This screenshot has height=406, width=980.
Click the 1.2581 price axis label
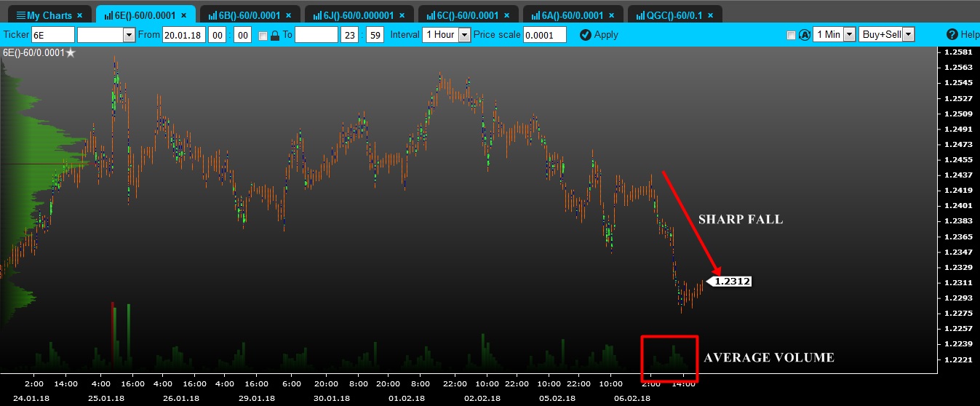(957, 52)
